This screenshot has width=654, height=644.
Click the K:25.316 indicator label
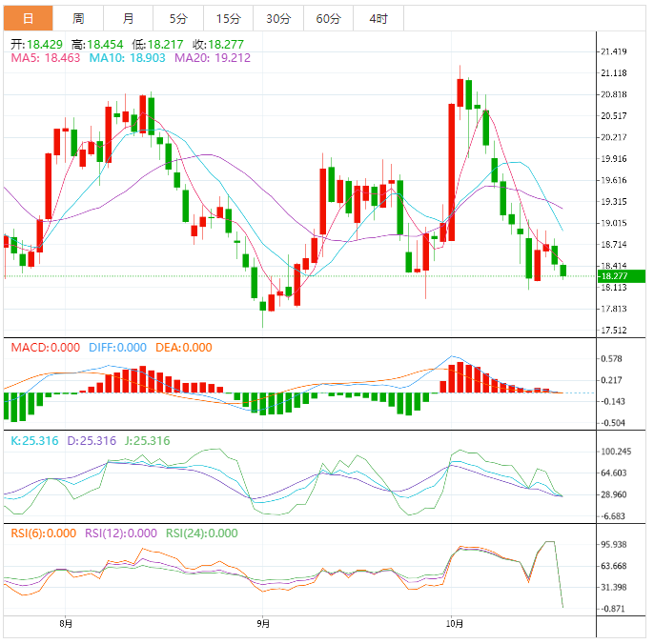(x=34, y=440)
